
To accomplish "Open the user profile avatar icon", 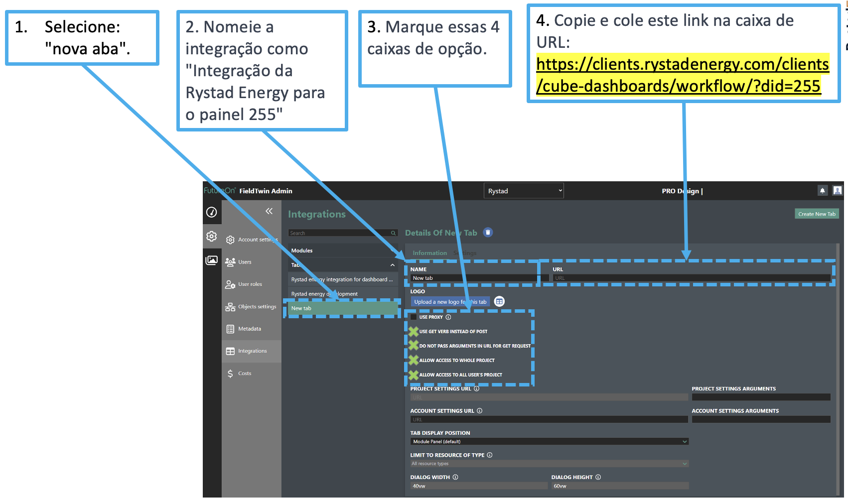I will pyautogui.click(x=838, y=190).
